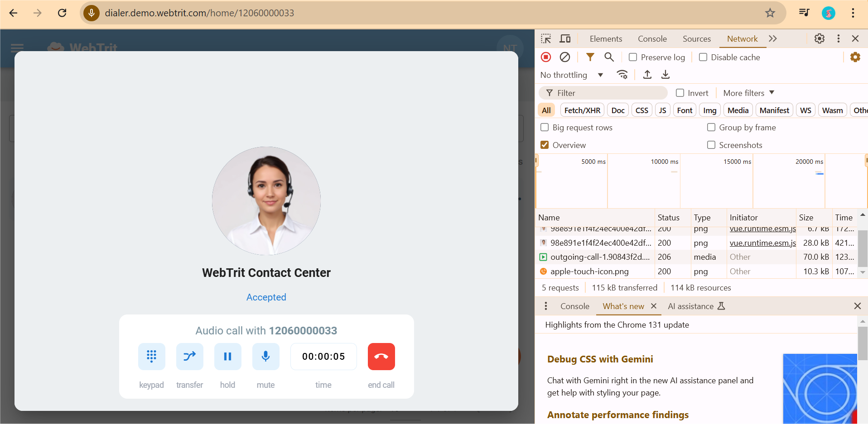This screenshot has height=424, width=868.
Task: Click the vue.runtime.esm.js initiator link
Action: point(762,243)
